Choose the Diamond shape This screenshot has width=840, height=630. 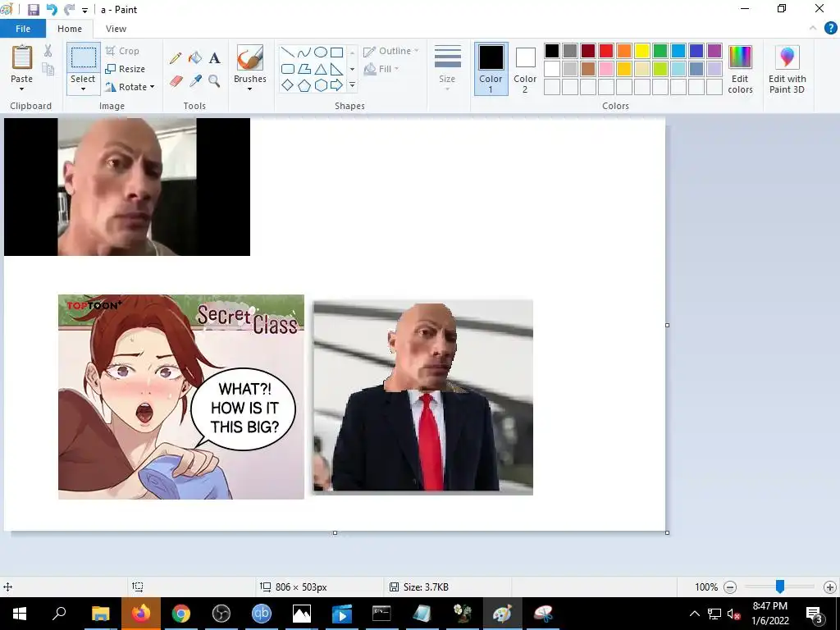click(x=288, y=85)
